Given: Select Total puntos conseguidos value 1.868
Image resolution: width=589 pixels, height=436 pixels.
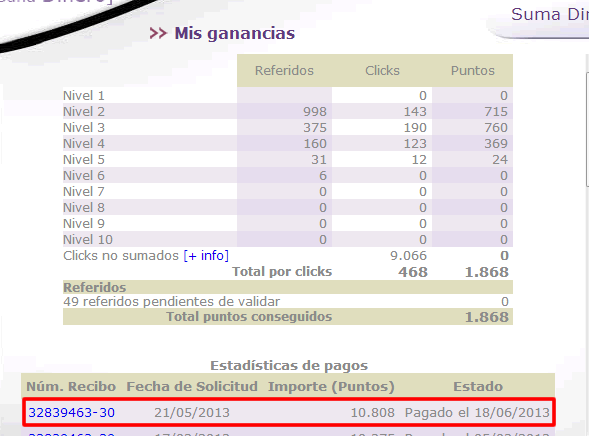Looking at the screenshot, I should pos(486,317).
